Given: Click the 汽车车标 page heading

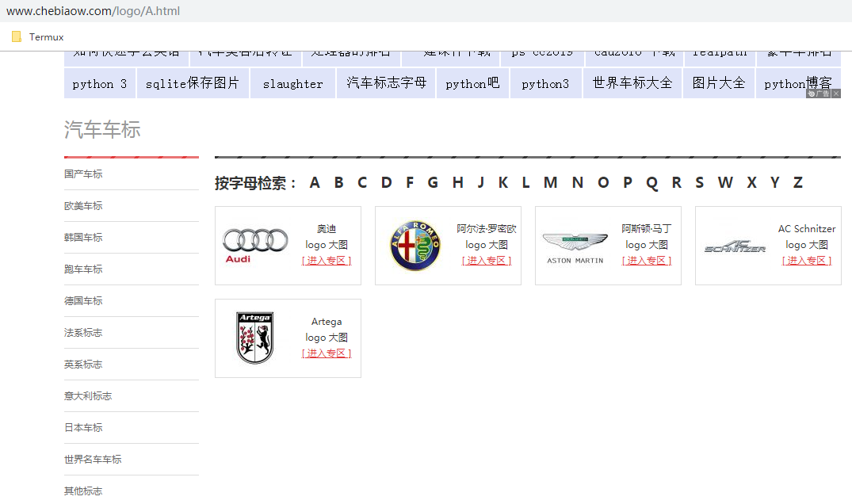Looking at the screenshot, I should tap(102, 129).
